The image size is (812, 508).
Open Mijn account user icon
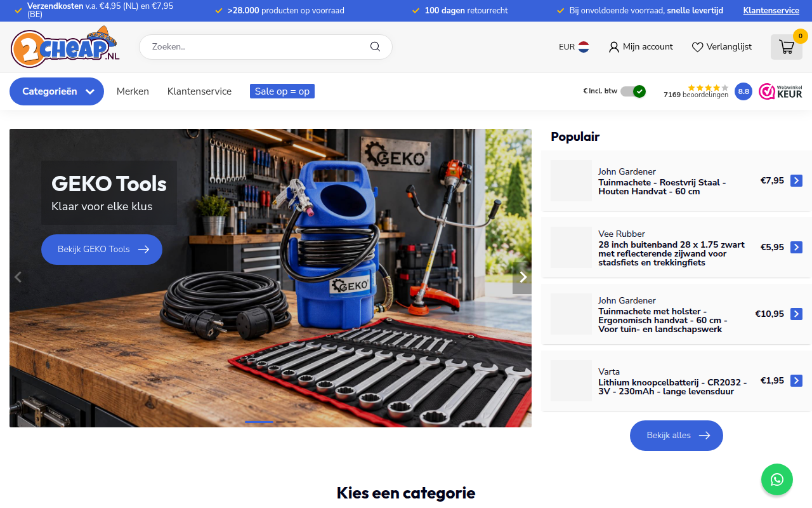[613, 47]
